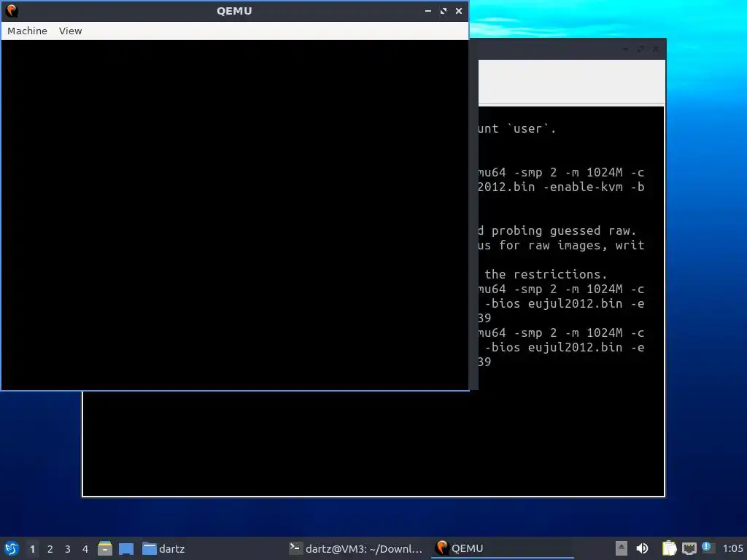Open the View menu in QEMU
Screen dimensions: 747x560
pyautogui.click(x=70, y=31)
